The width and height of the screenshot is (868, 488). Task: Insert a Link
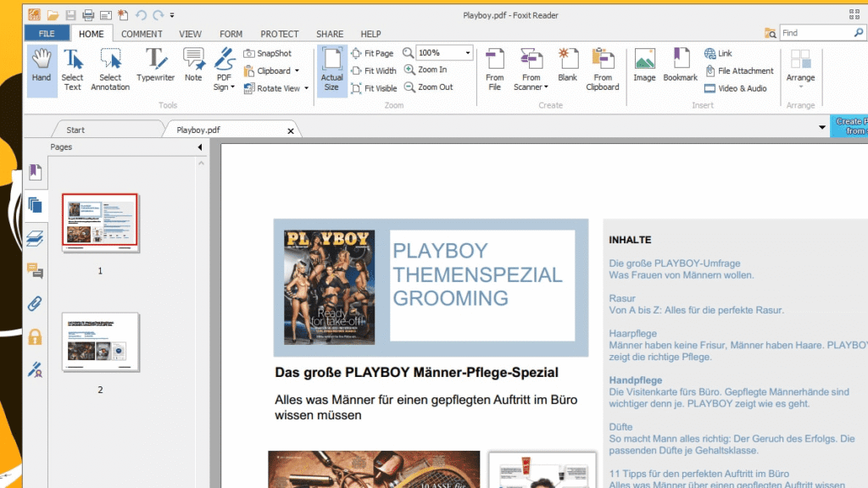(x=718, y=53)
